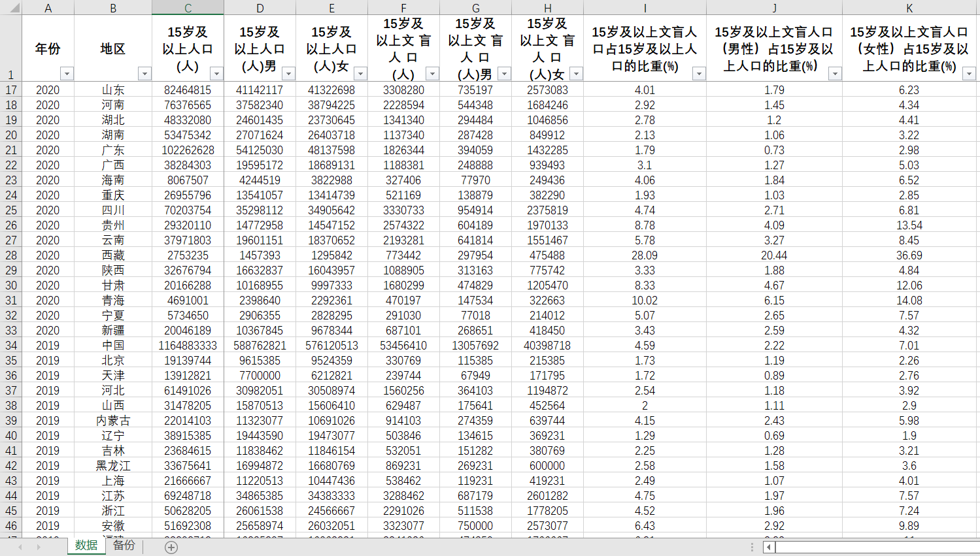Open filter dropdown for 15岁及以上人口(人)女 column
The width and height of the screenshot is (980, 556).
[360, 74]
